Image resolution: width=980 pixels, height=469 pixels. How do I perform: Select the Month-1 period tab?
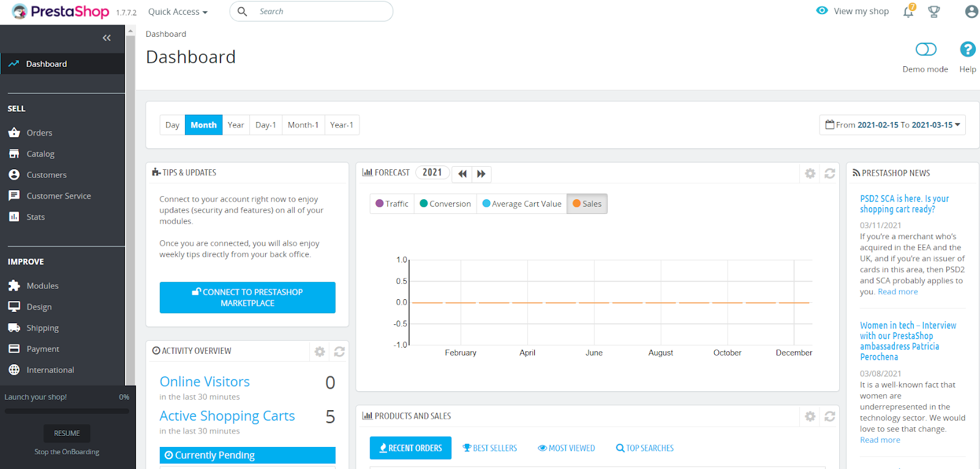point(303,125)
